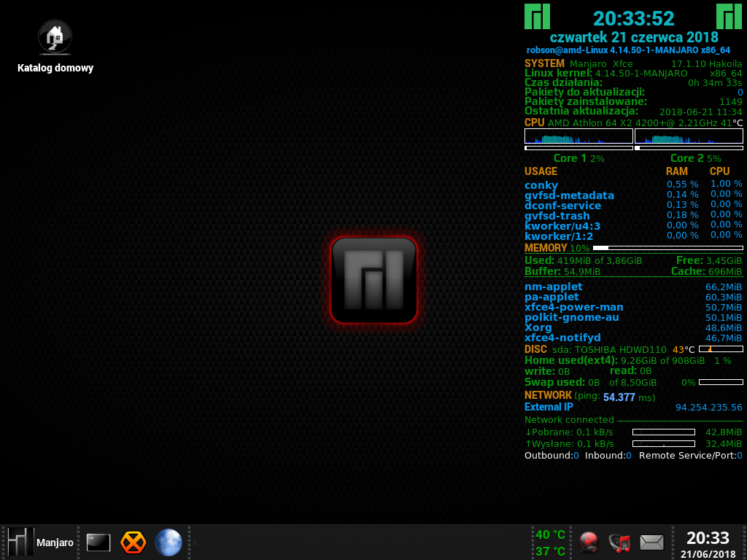Viewport: 747px width, 560px height.
Task: Click the date czwartek 21 czerwca 2018
Action: pos(634,37)
